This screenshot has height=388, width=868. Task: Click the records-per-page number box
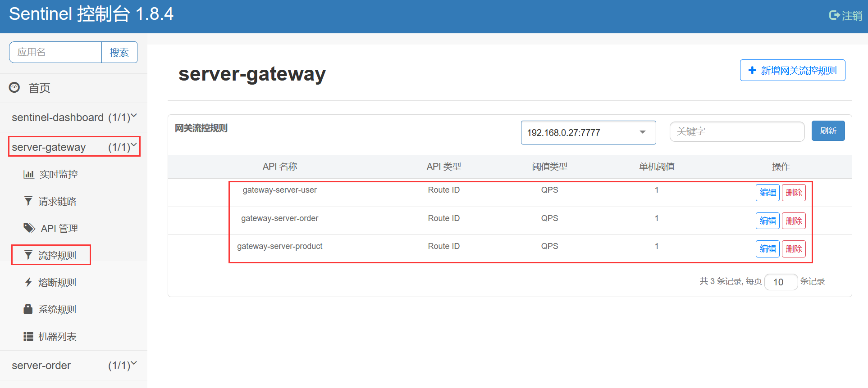(781, 282)
